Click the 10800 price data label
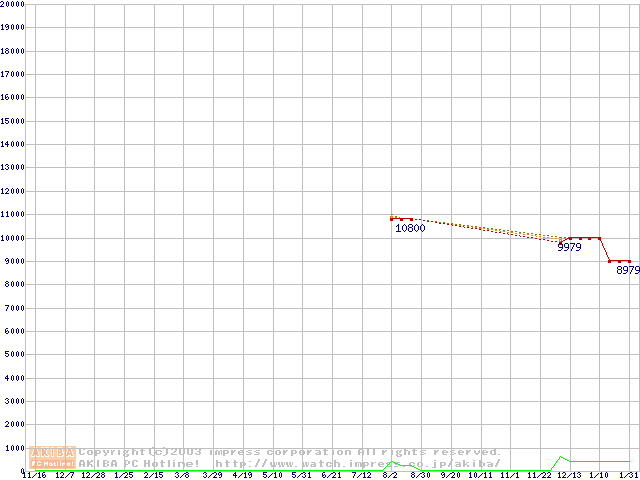The image size is (640, 480). [410, 228]
